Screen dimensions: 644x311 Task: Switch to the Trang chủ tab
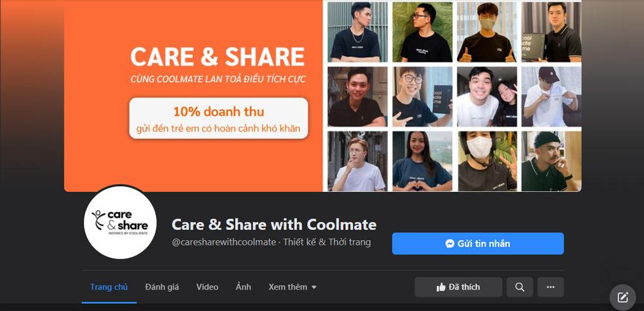(x=109, y=287)
